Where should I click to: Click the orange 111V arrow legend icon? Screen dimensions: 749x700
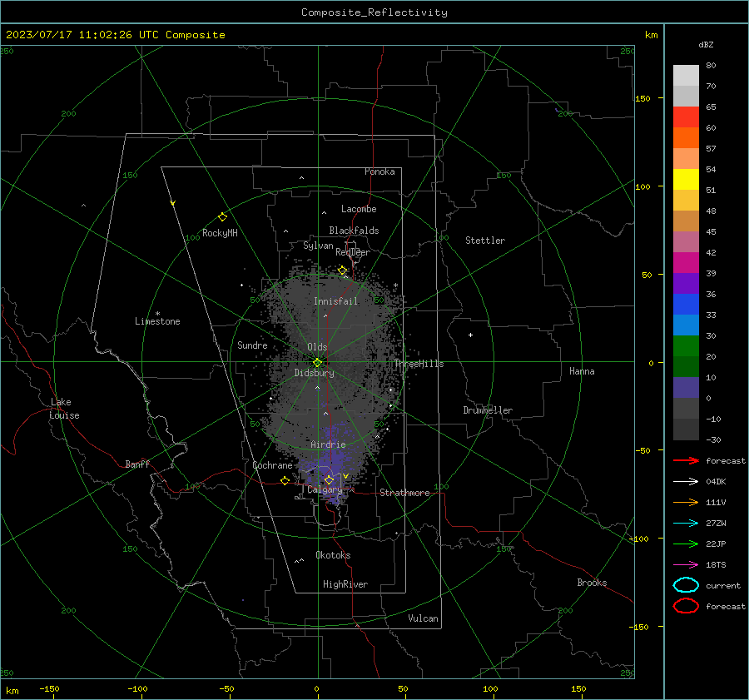point(686,502)
